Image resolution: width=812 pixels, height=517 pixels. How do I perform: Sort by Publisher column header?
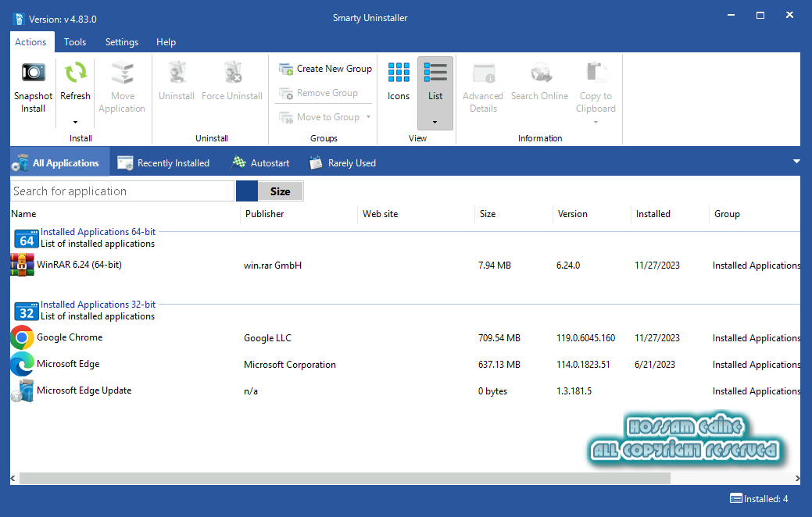[265, 214]
